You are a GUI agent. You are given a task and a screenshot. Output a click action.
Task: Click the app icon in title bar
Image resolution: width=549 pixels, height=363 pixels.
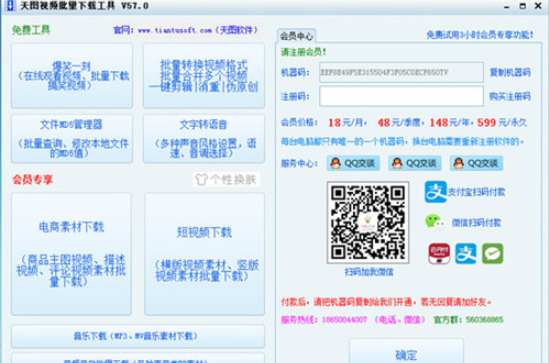click(x=10, y=6)
